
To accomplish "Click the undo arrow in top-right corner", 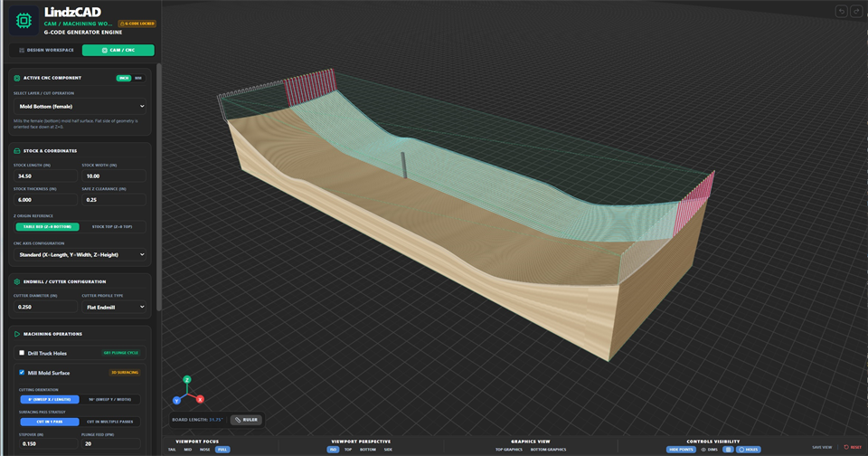I will [x=841, y=12].
